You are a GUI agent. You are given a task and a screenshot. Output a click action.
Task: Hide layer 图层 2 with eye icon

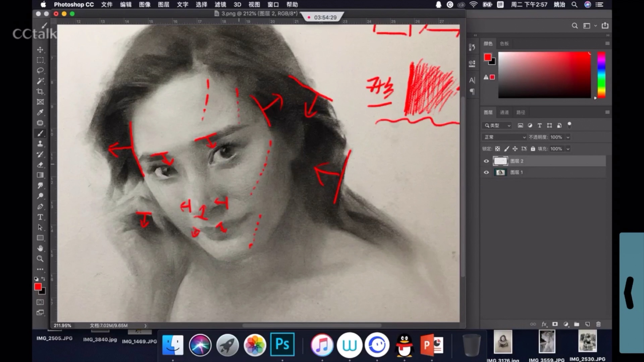pyautogui.click(x=486, y=161)
